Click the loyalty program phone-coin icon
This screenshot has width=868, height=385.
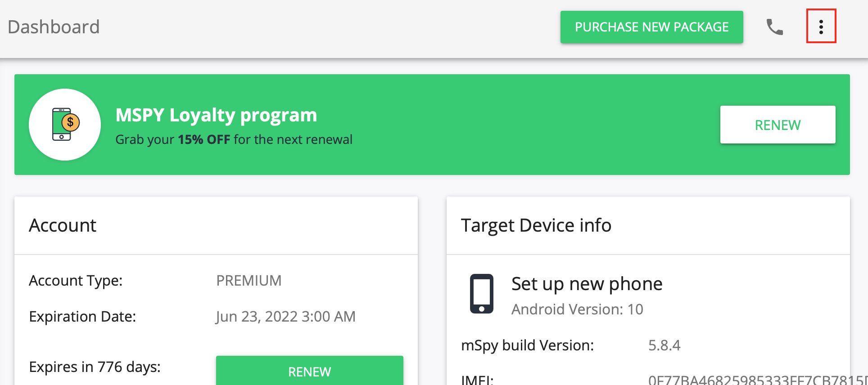65,125
